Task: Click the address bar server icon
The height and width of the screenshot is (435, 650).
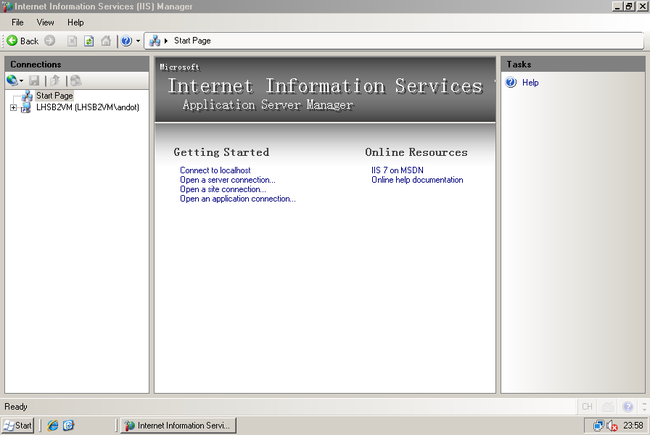Action: 155,41
